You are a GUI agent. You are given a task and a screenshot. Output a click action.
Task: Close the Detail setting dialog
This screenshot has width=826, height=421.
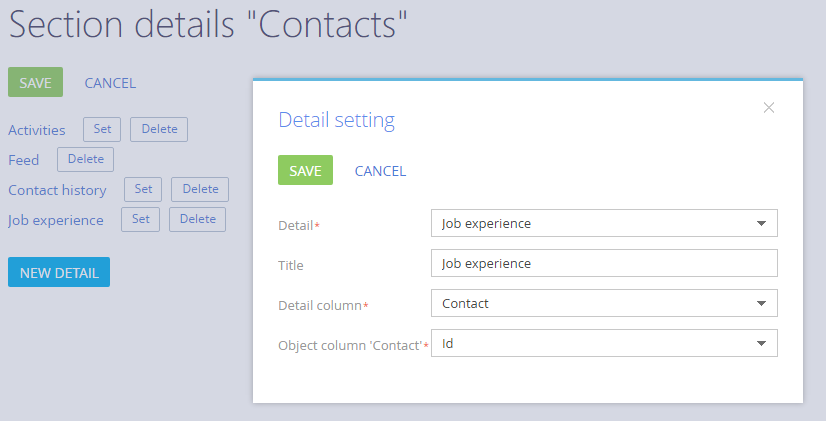point(769,108)
